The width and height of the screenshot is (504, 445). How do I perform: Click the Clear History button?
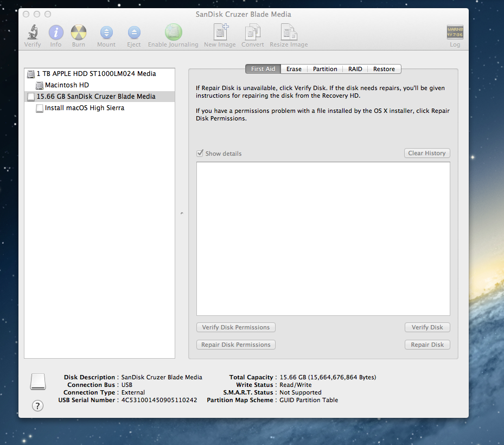point(427,153)
